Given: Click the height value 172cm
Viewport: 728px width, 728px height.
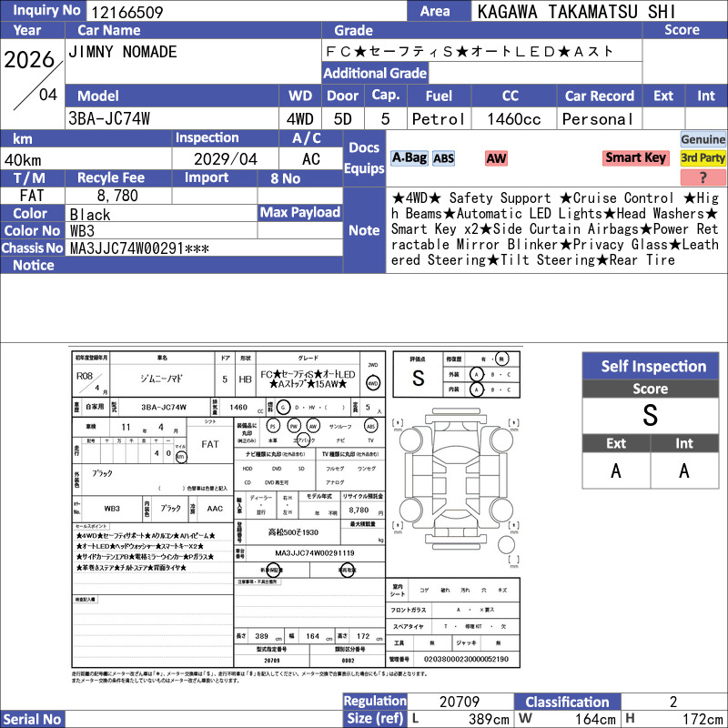Looking at the screenshot, I should pos(703,719).
